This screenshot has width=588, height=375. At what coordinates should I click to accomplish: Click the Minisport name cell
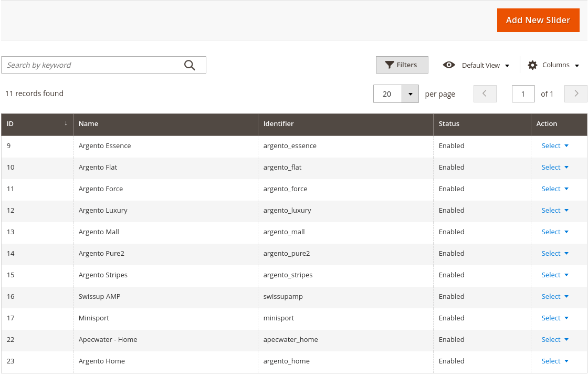coord(166,318)
